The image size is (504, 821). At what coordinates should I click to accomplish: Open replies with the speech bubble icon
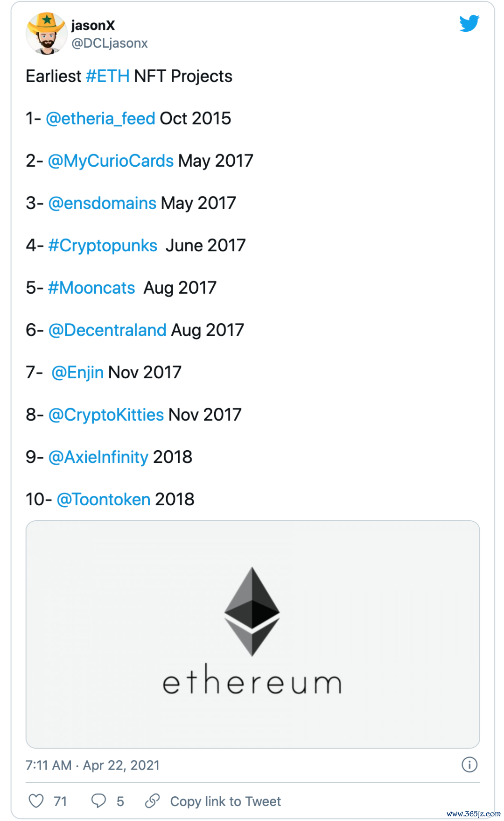98,801
